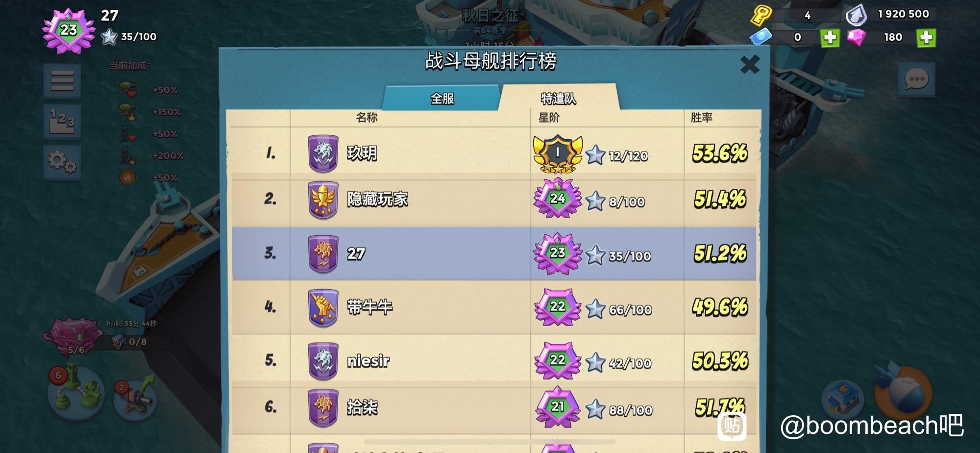Open the 123 ranking podium icon
Image resolution: width=980 pixels, height=453 pixels.
(x=62, y=121)
